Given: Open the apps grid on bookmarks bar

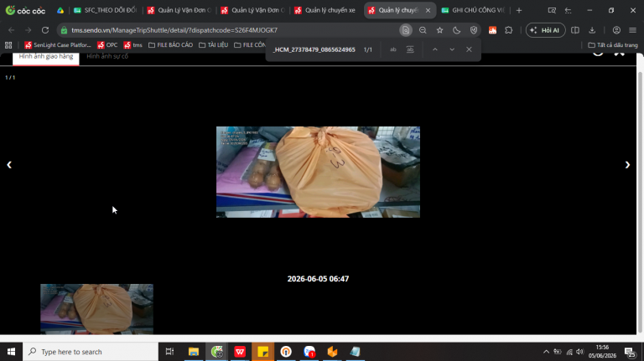Looking at the screenshot, I should [8, 45].
